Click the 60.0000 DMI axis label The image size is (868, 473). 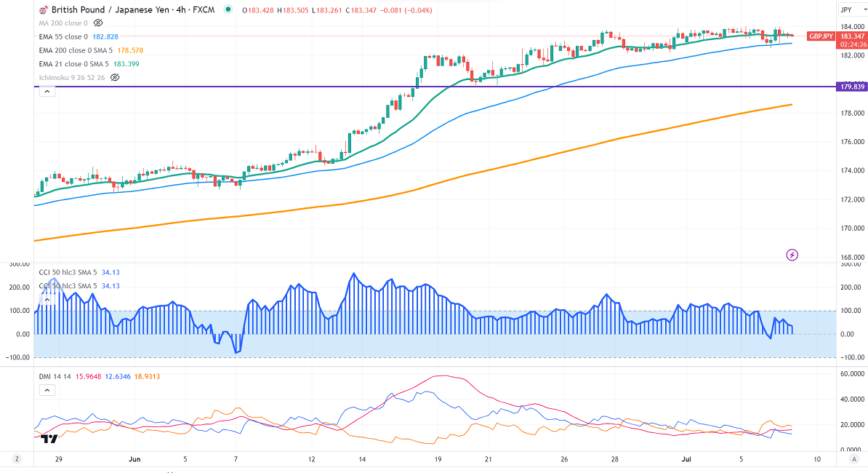click(x=853, y=374)
